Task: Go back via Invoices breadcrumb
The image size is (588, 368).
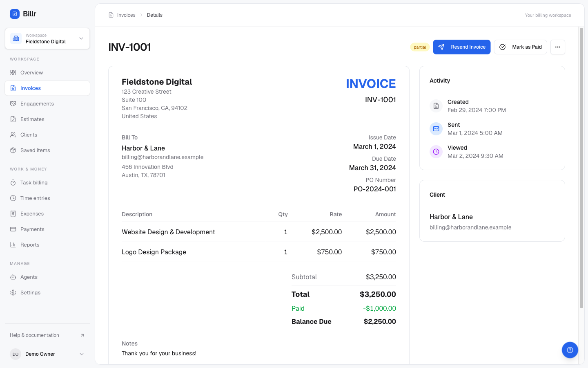Action: point(126,15)
